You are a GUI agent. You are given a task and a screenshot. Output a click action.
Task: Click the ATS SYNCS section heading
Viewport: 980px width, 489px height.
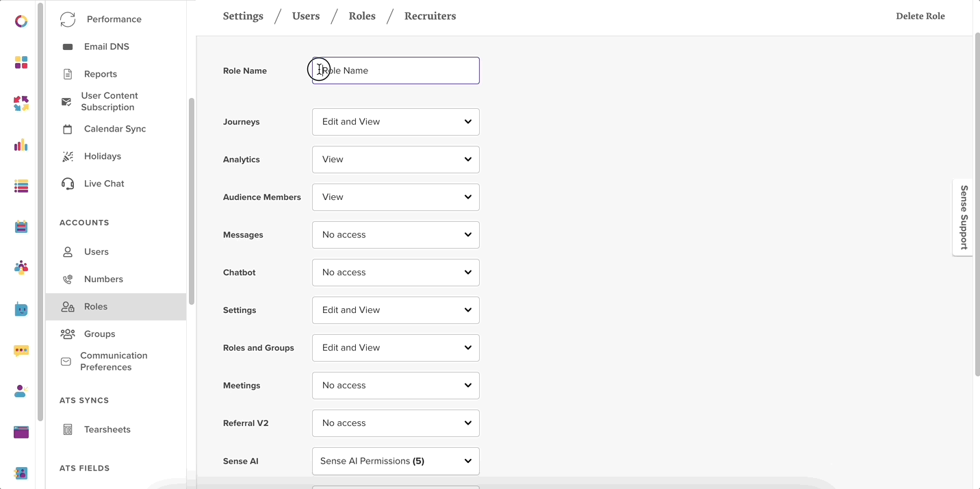84,400
